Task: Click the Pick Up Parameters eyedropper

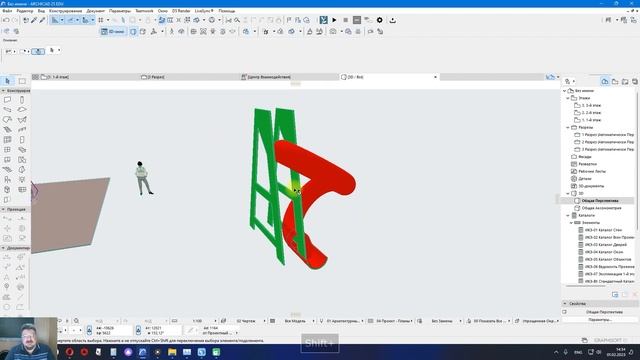Action: [34, 20]
